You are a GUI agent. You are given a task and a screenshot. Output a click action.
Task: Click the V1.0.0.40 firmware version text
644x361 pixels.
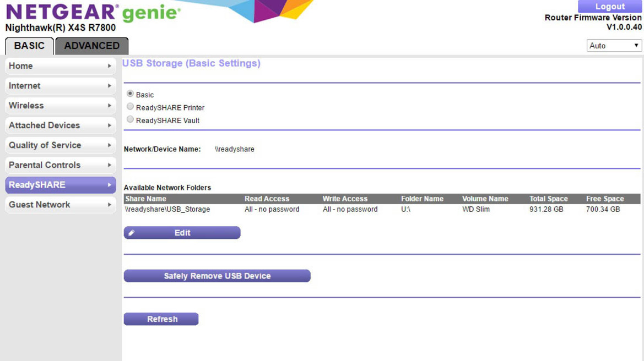pyautogui.click(x=624, y=27)
